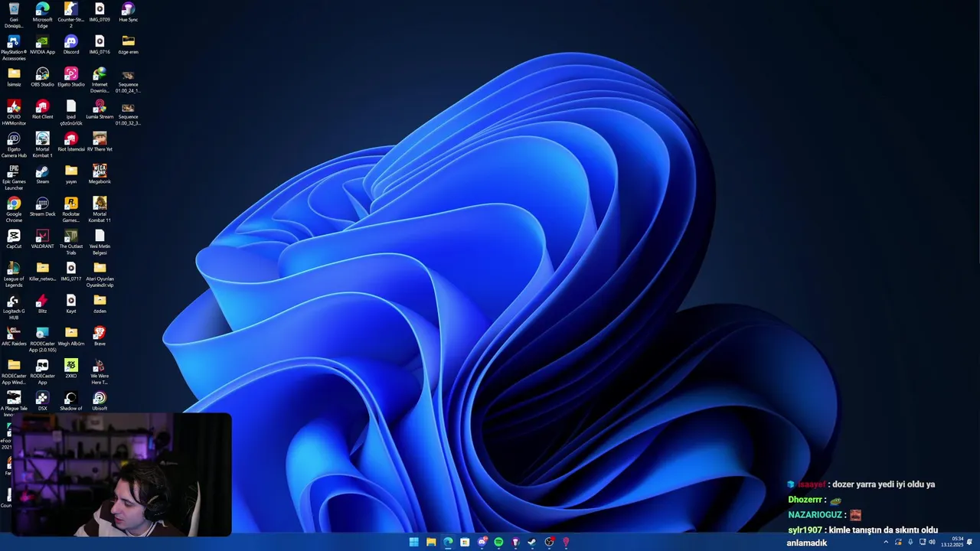Select the Mortal Kombat 11 icon
This screenshot has height=551, width=980.
coord(100,210)
